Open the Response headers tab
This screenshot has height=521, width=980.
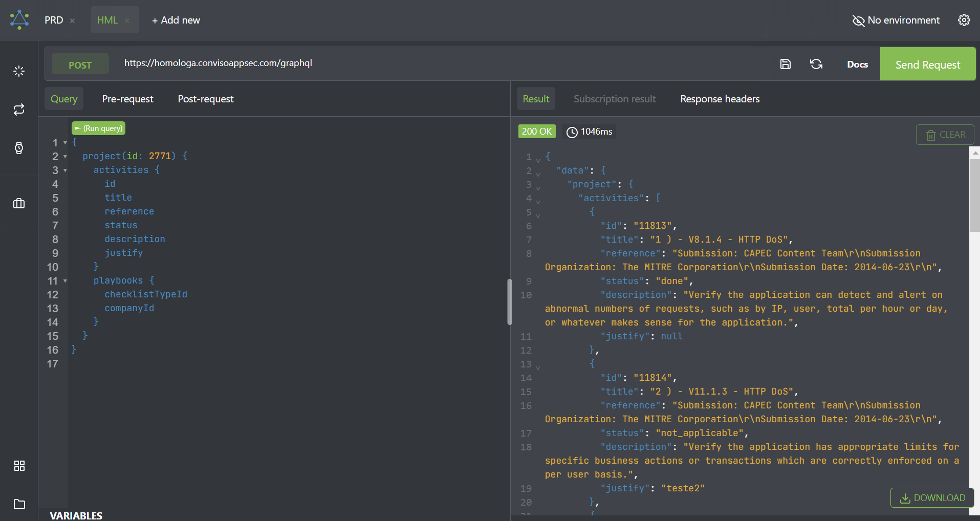[x=720, y=99]
